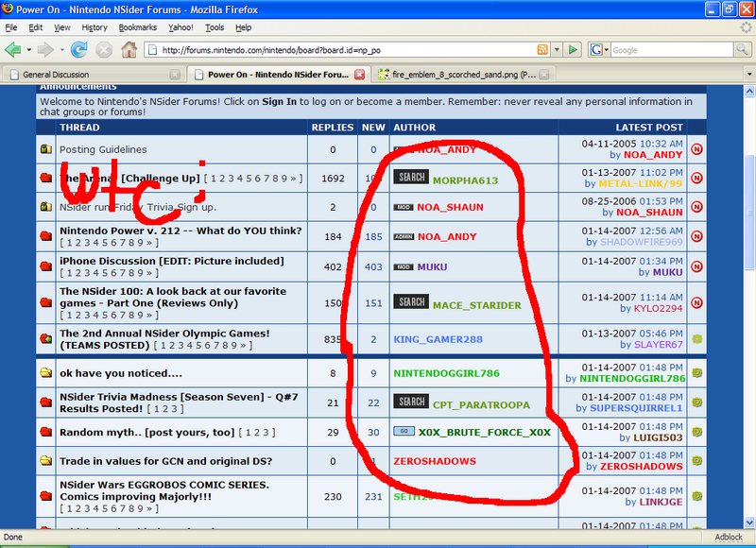
Task: Run search with the magnifier icon
Action: coord(742,49)
